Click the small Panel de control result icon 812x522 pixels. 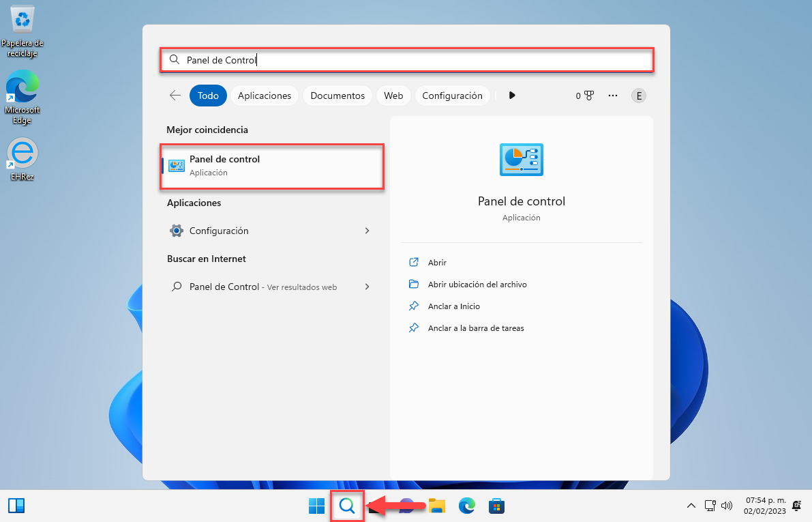pyautogui.click(x=177, y=166)
